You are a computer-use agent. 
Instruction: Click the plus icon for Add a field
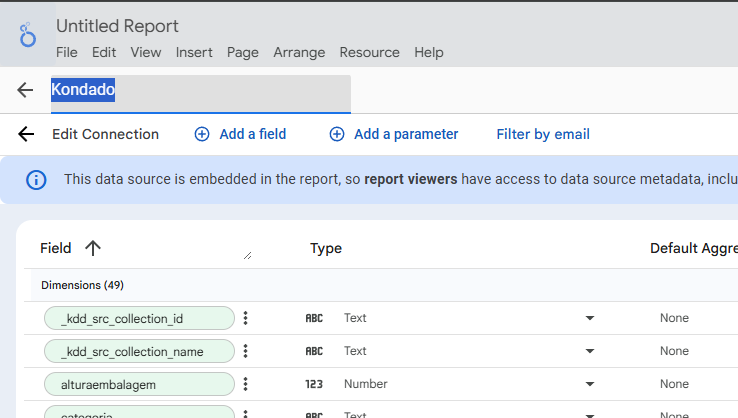[202, 134]
